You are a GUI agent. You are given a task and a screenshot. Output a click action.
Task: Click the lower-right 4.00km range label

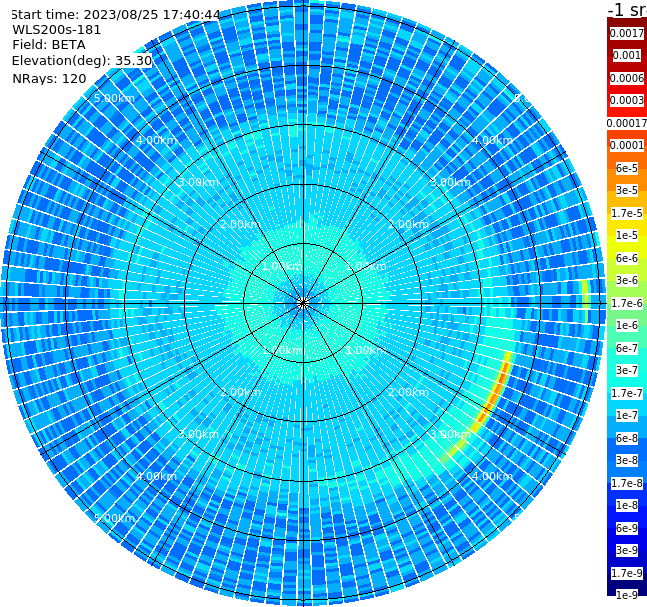tap(492, 476)
